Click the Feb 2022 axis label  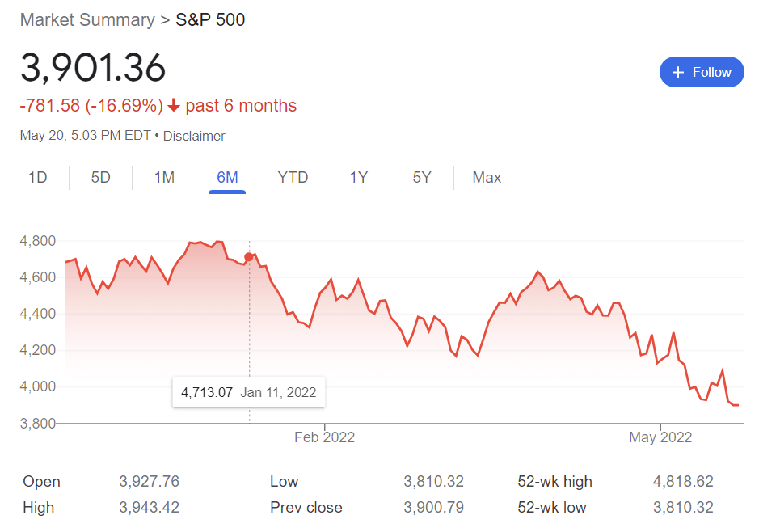tap(324, 437)
